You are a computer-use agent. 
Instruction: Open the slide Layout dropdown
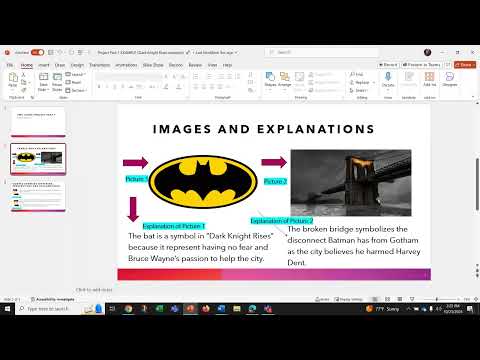click(76, 74)
